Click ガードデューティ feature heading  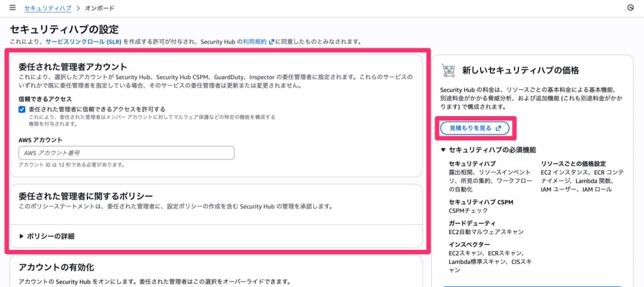[472, 224]
